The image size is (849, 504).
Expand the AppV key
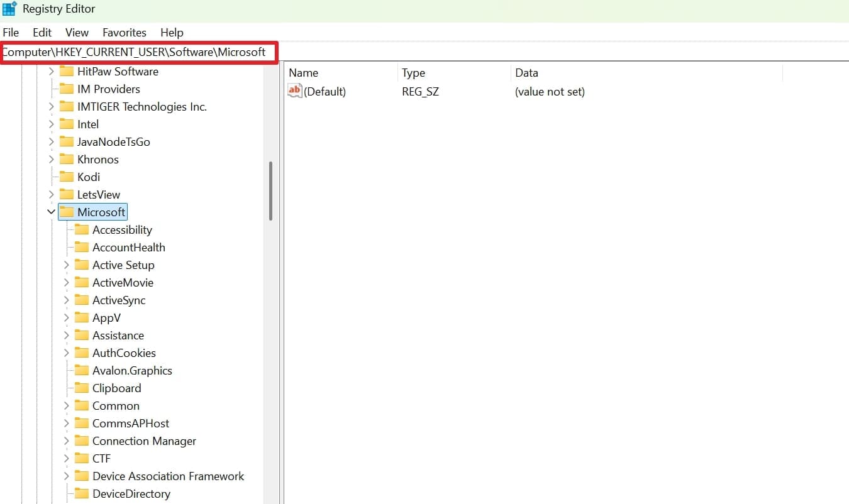click(67, 317)
